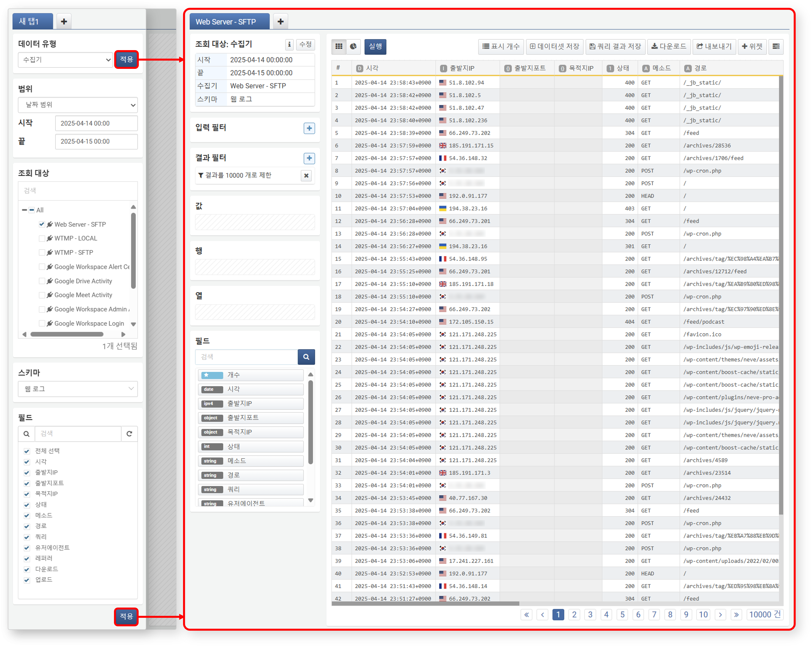Go to the previous results page
This screenshot has height=647, width=812.
tap(542, 615)
